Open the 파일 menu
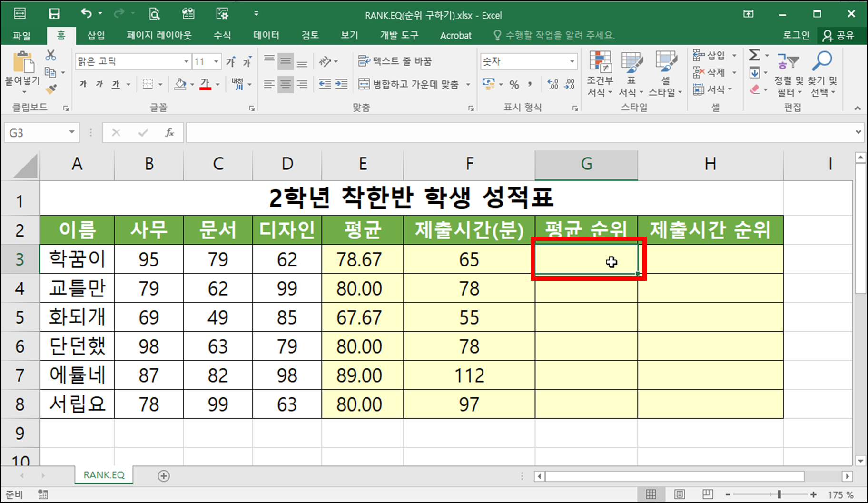The width and height of the screenshot is (868, 503). pos(22,35)
